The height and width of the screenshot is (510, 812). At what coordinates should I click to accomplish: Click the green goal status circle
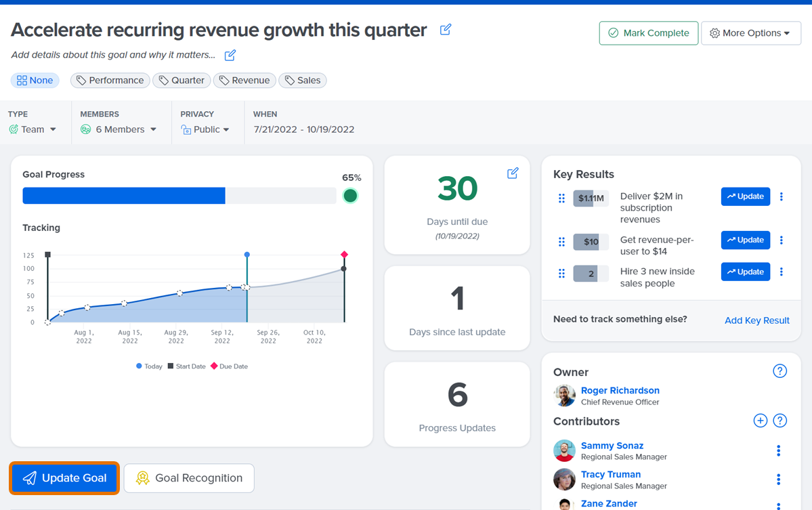(x=350, y=196)
